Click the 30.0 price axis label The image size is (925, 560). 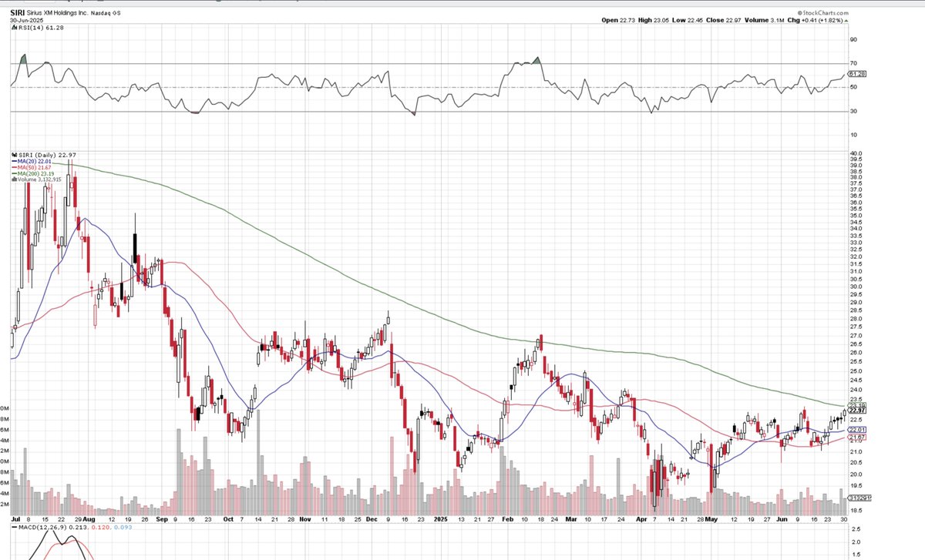(x=854, y=287)
